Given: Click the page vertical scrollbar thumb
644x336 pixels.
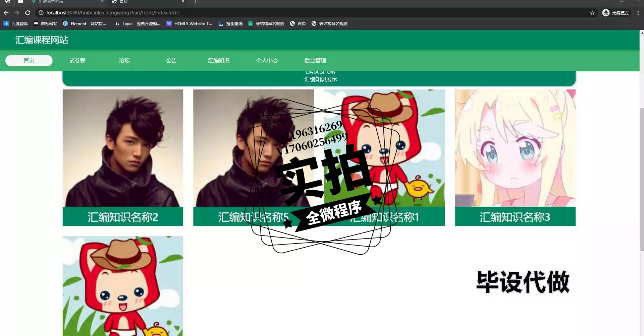Looking at the screenshot, I should [x=642, y=179].
